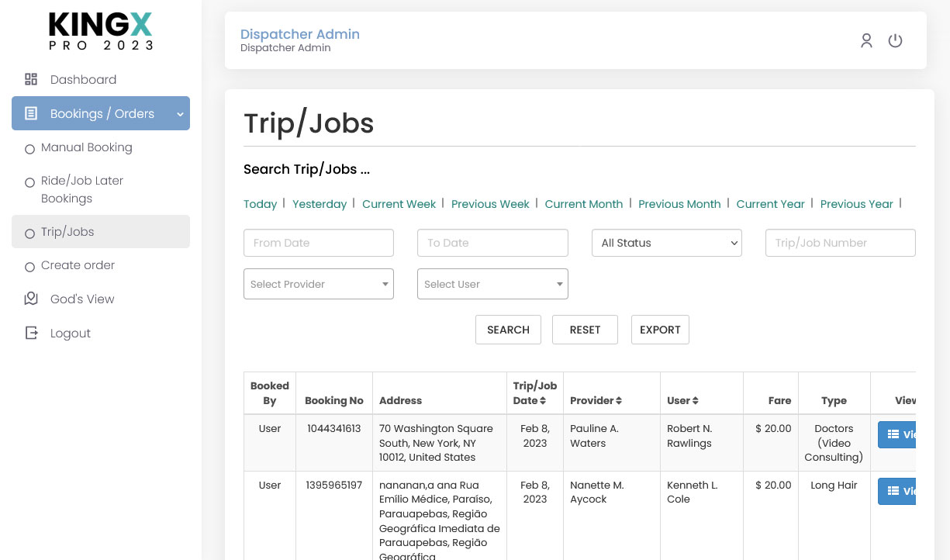Click the Logout door icon in sidebar
Image resolution: width=950 pixels, height=560 pixels.
pos(31,333)
